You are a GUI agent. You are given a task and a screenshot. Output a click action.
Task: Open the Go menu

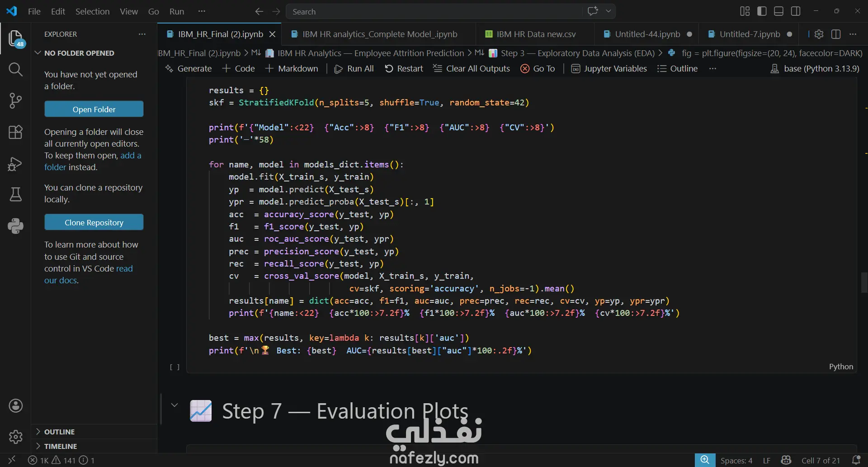click(154, 11)
